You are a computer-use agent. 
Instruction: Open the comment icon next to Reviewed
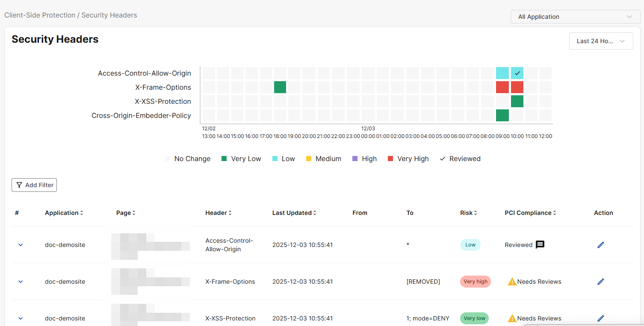(x=540, y=245)
